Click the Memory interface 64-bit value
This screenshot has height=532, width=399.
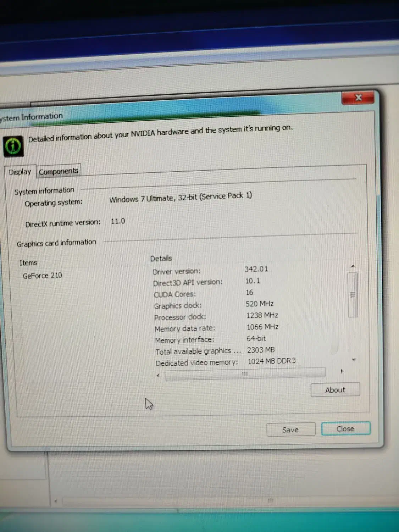click(256, 338)
